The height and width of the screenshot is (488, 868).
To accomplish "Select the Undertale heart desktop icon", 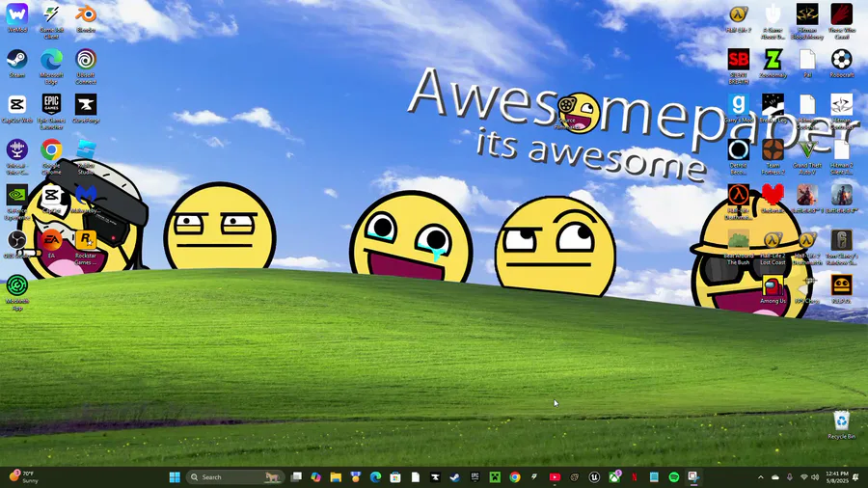I will pos(773,200).
